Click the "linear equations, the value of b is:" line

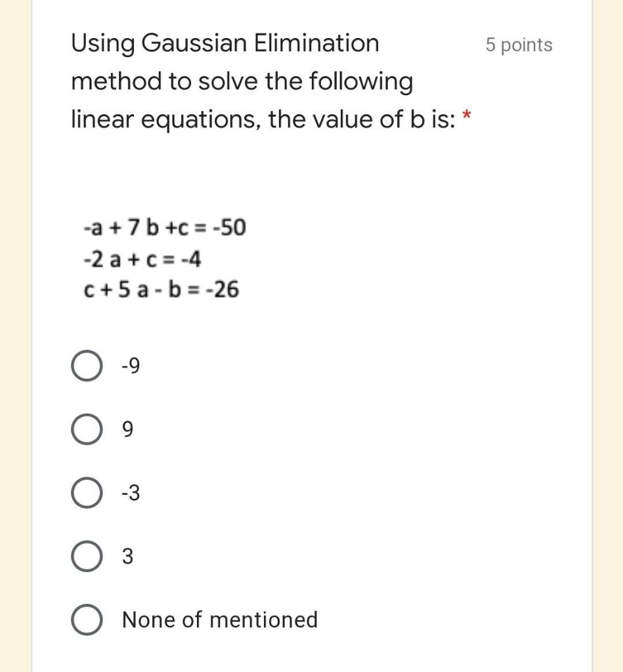pos(261,120)
